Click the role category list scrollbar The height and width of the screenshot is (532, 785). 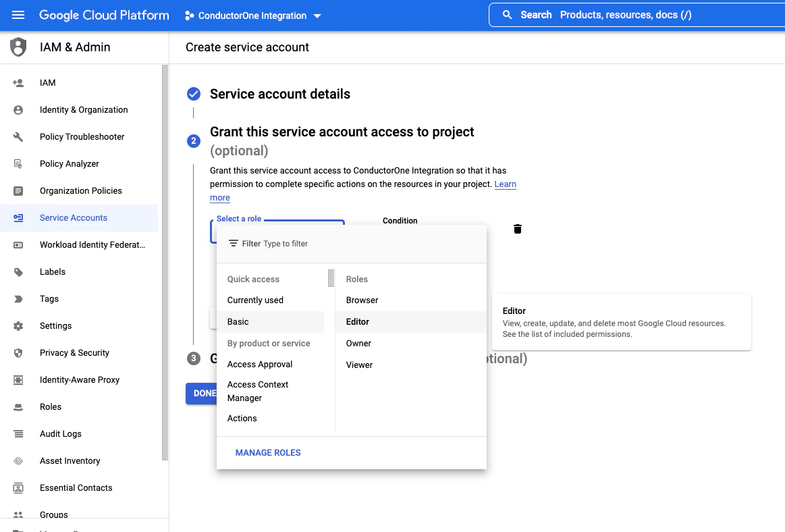point(331,278)
